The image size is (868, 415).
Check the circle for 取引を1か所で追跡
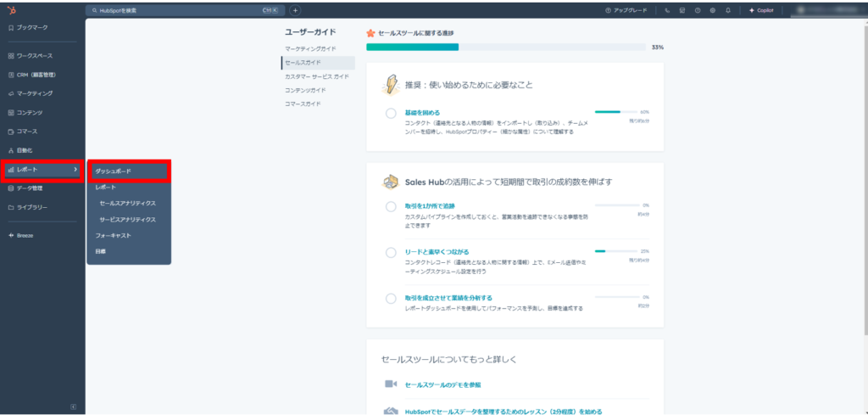391,207
